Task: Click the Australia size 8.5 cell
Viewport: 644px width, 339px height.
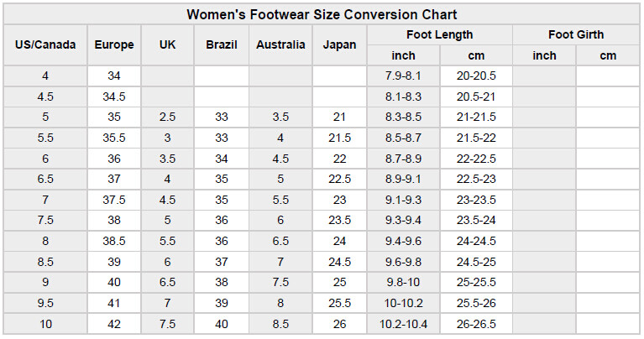Action: coord(280,325)
